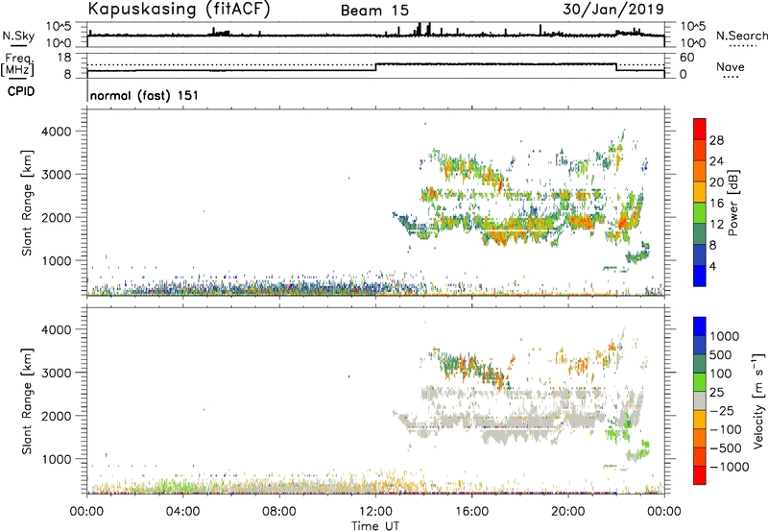Select the text 'normal (fast) 151'
This screenshot has height=532, width=768.
pyautogui.click(x=145, y=95)
